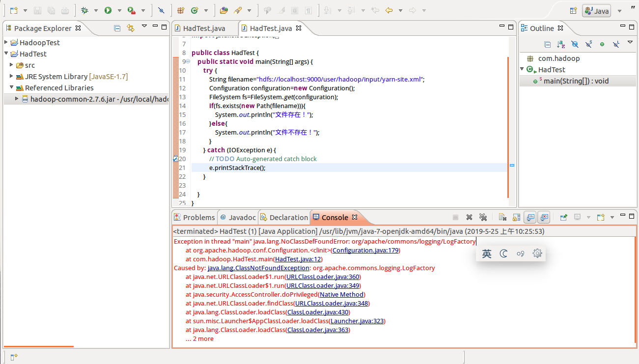Expand the src folder
This screenshot has width=639, height=364.
11,64
